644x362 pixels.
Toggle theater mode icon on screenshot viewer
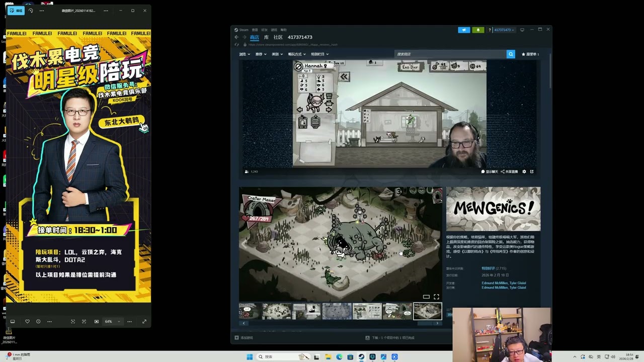coord(426,297)
